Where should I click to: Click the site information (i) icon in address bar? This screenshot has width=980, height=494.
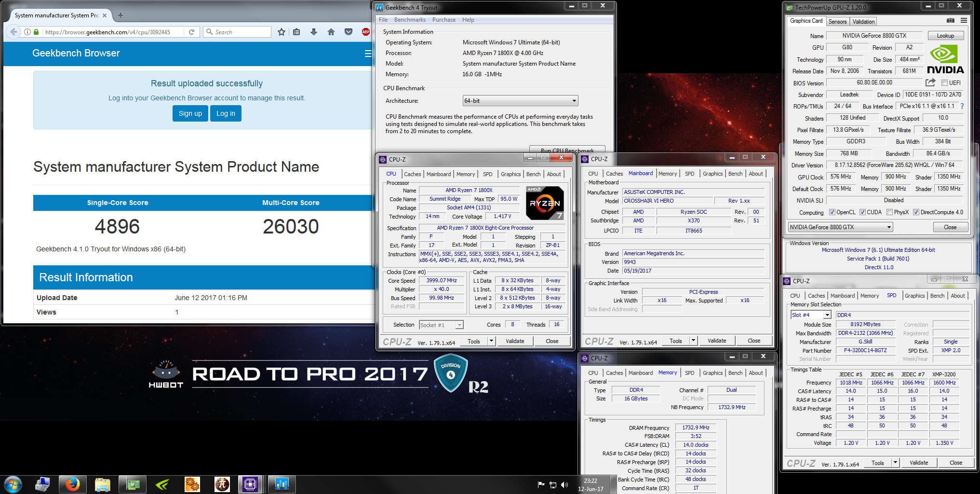(28, 32)
